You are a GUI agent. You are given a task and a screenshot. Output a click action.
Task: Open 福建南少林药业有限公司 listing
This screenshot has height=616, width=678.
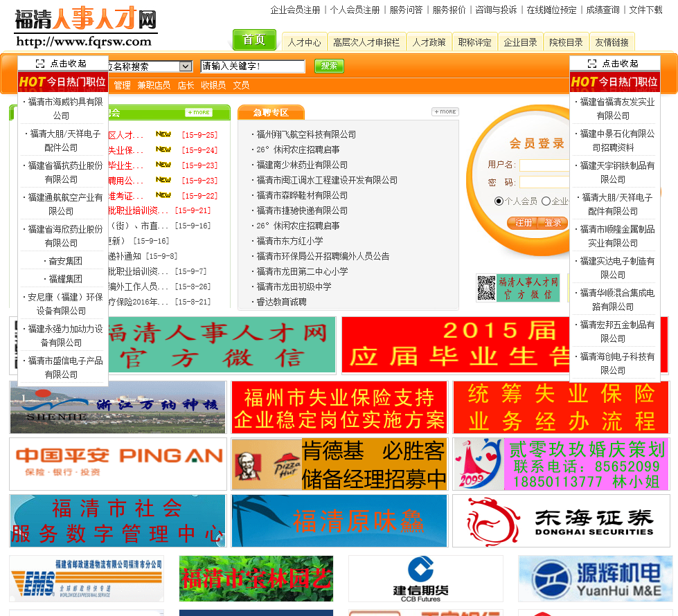(302, 165)
